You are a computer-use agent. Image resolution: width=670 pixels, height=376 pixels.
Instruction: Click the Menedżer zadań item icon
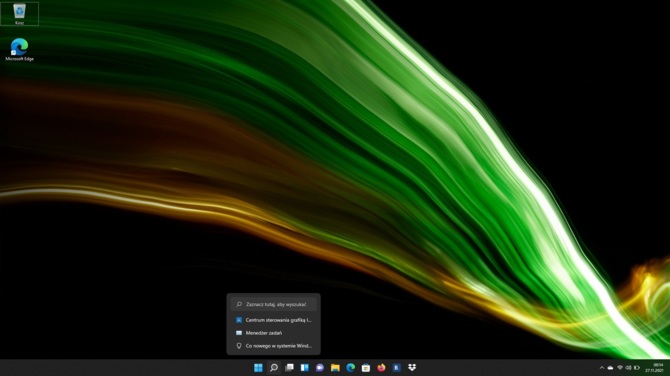coord(239,333)
